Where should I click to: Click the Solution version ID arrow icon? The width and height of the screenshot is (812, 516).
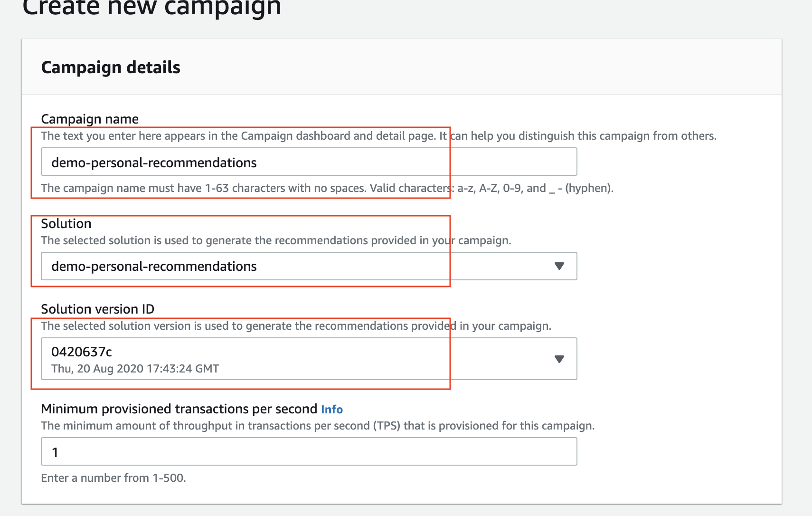(559, 359)
